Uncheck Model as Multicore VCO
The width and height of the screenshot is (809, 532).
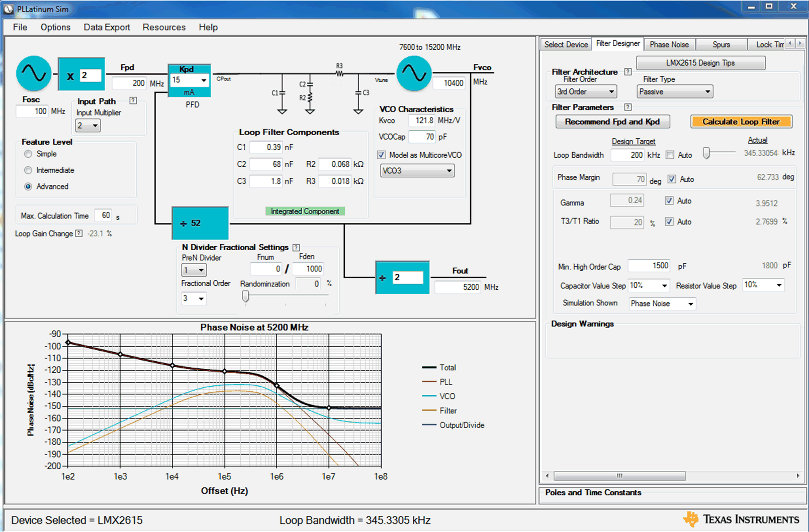point(381,155)
